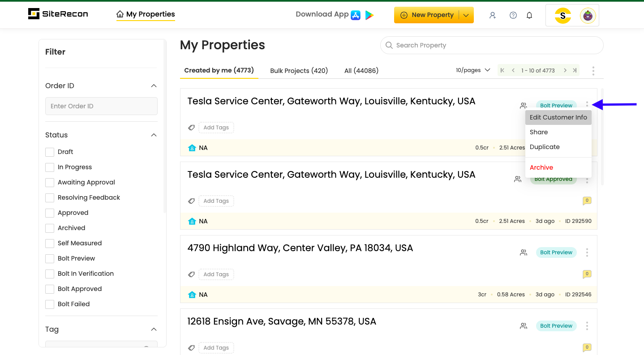Open the notifications bell icon
Viewport: 644px width, 355px height.
tap(529, 15)
